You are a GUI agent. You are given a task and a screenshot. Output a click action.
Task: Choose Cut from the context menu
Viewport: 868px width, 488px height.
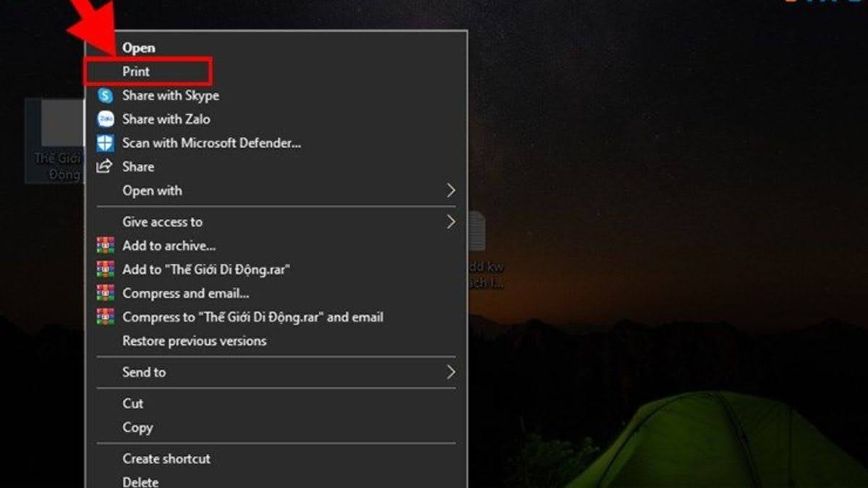tap(133, 403)
